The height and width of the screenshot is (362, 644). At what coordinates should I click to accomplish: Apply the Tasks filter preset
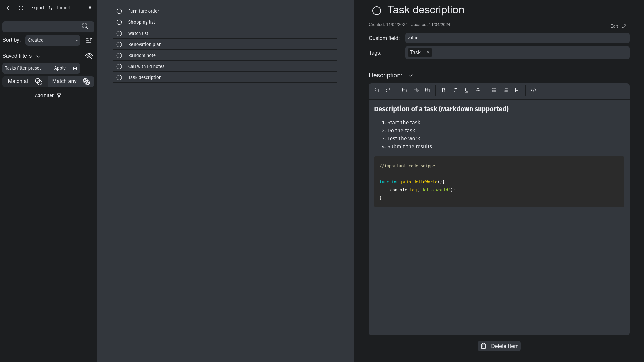[x=60, y=68]
